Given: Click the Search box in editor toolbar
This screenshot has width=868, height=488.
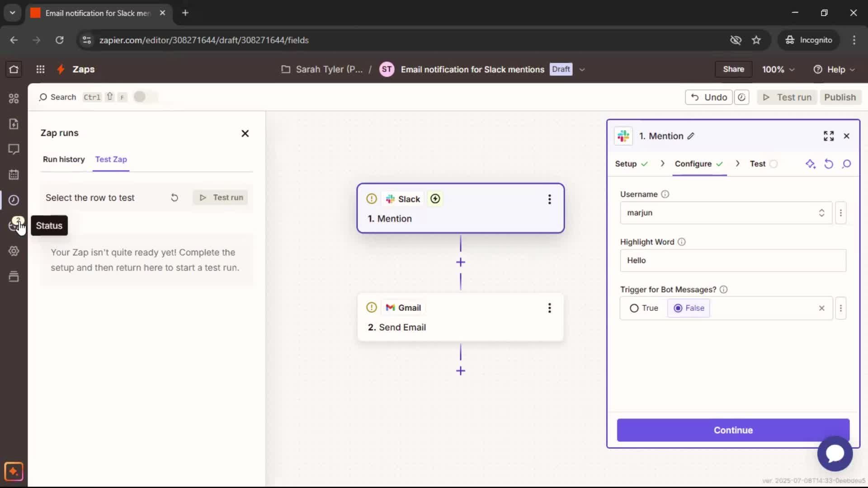Looking at the screenshot, I should (x=57, y=97).
